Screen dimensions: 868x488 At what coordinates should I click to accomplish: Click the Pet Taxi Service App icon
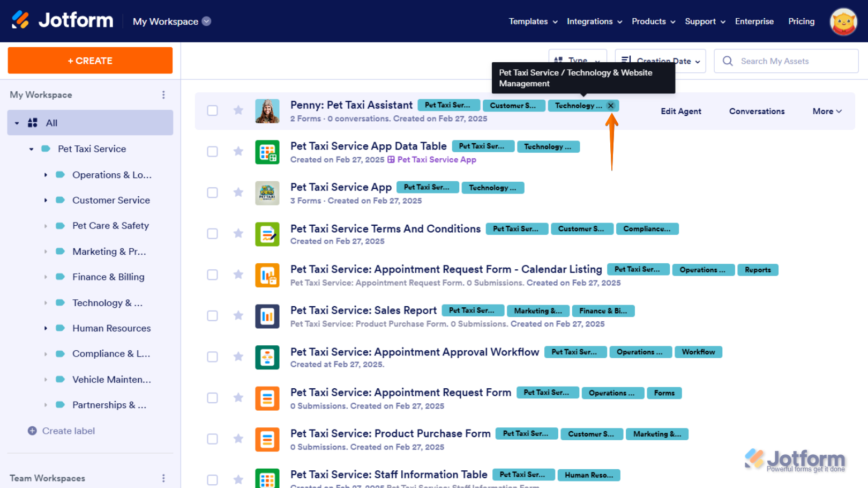(267, 193)
